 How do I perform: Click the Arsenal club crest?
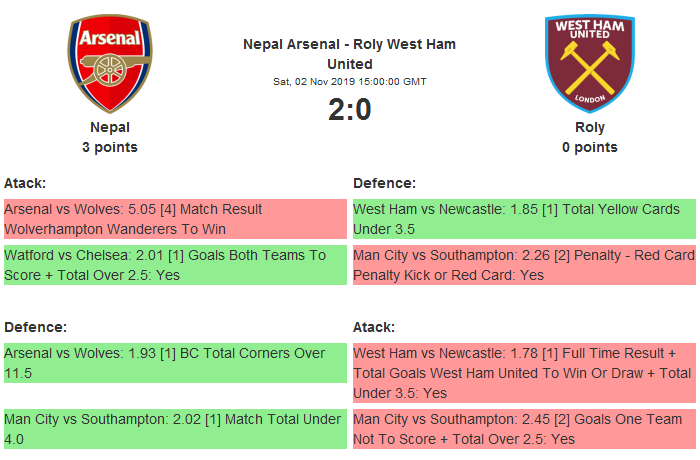(x=110, y=63)
